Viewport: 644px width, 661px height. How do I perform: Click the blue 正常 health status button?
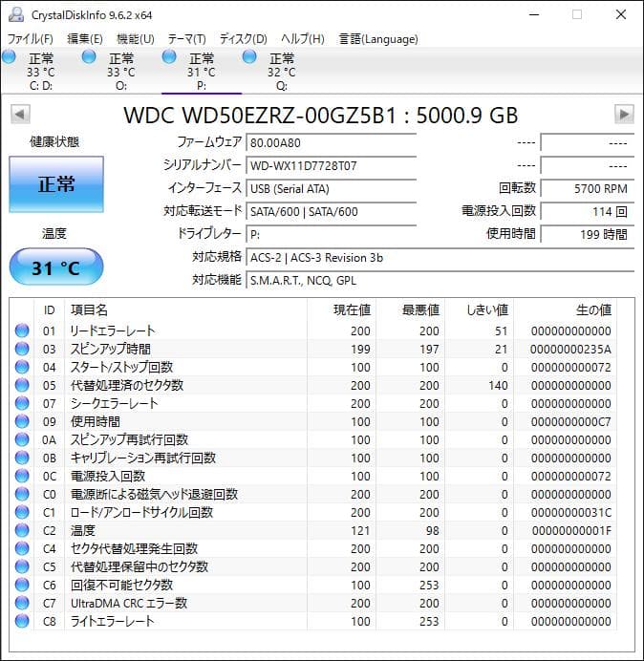pos(56,184)
